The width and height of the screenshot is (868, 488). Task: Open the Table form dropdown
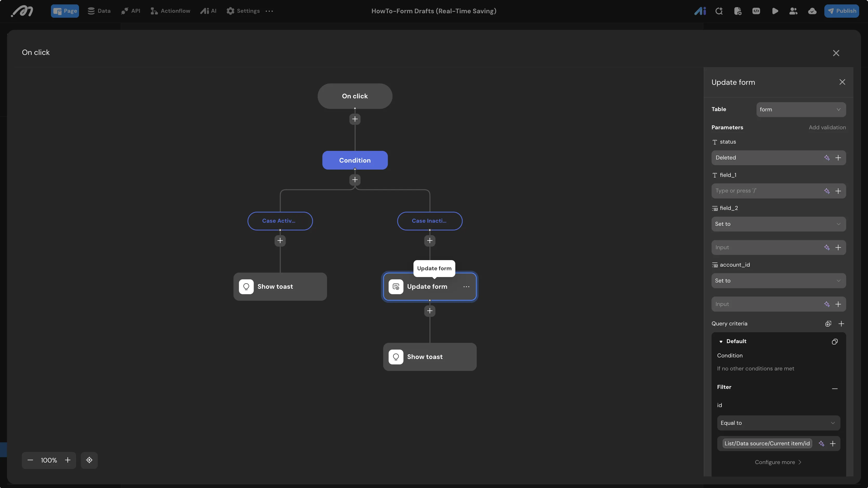pos(801,110)
